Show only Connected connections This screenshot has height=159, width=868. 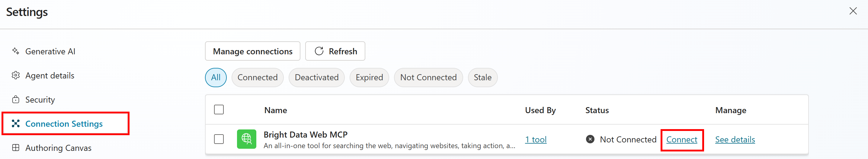point(258,78)
